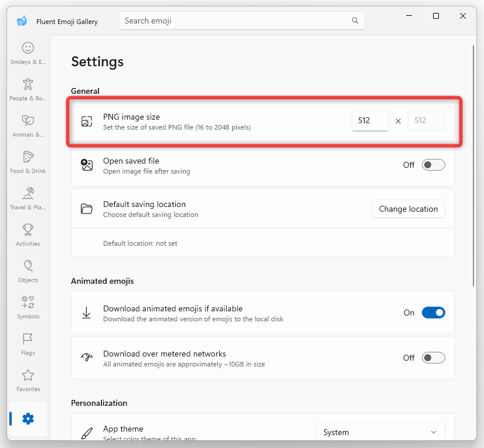The height and width of the screenshot is (448, 484).
Task: Open the Food & Drink category
Action: pyautogui.click(x=28, y=162)
